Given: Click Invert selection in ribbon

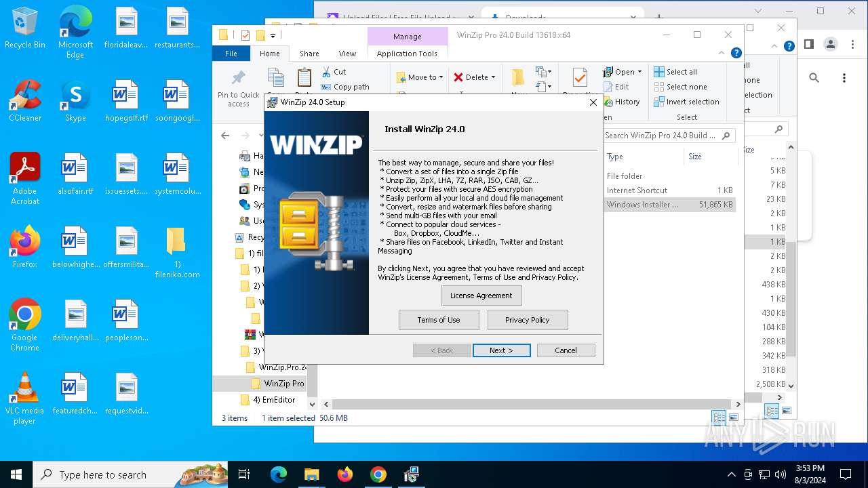Looking at the screenshot, I should 686,102.
